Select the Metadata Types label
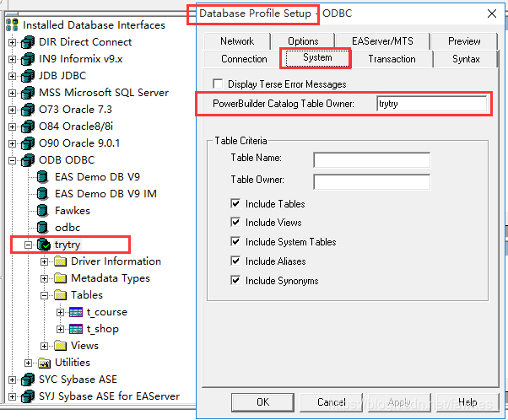This screenshot has height=420, width=508. 111,278
